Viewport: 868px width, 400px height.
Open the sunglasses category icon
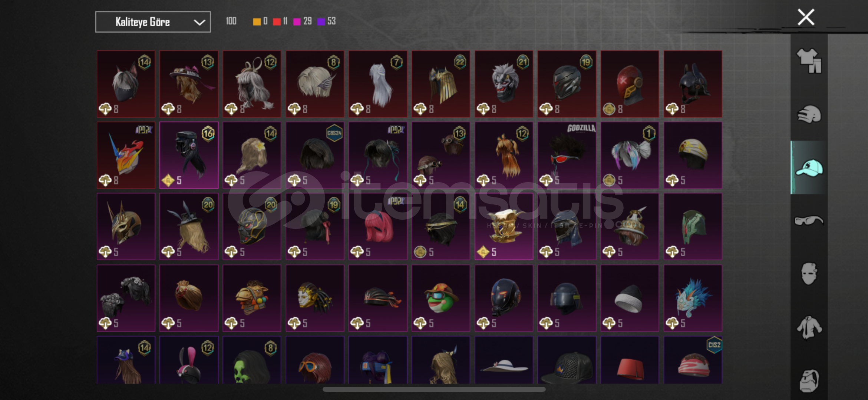click(809, 221)
